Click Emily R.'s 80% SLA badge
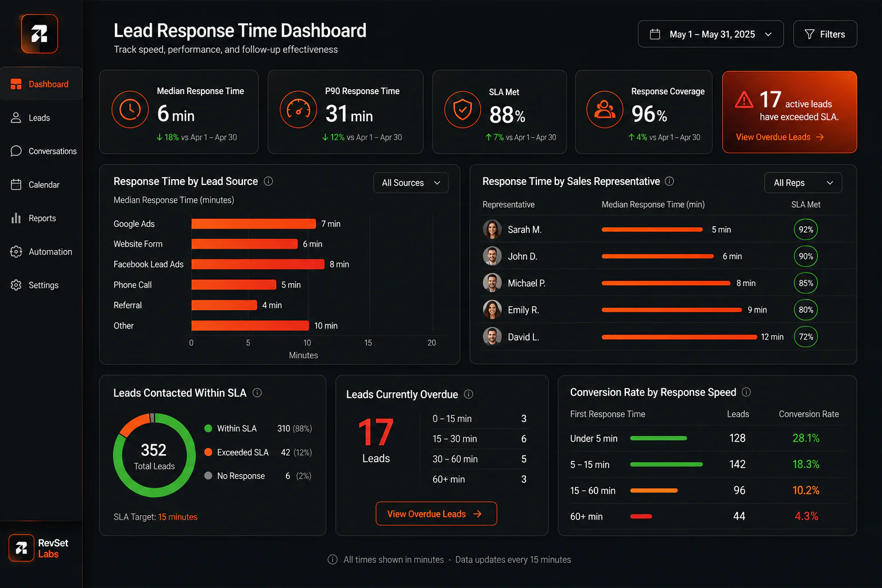882x588 pixels. click(806, 310)
